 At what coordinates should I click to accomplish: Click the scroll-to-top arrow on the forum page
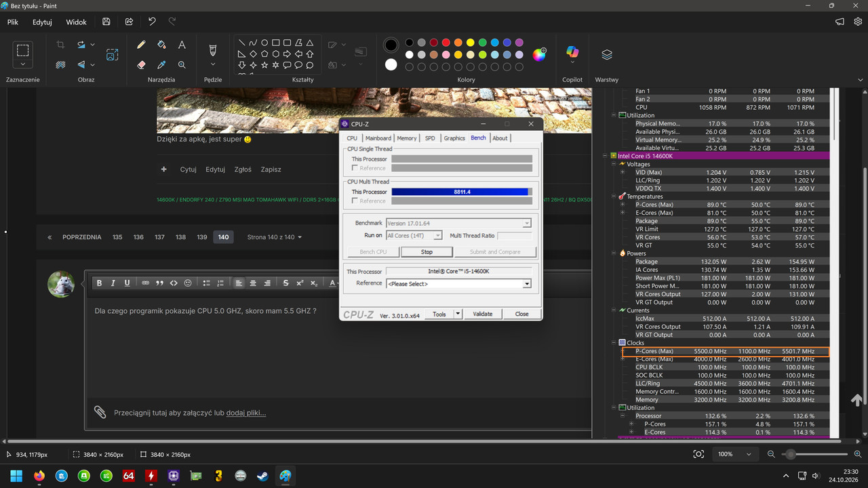[x=856, y=400]
